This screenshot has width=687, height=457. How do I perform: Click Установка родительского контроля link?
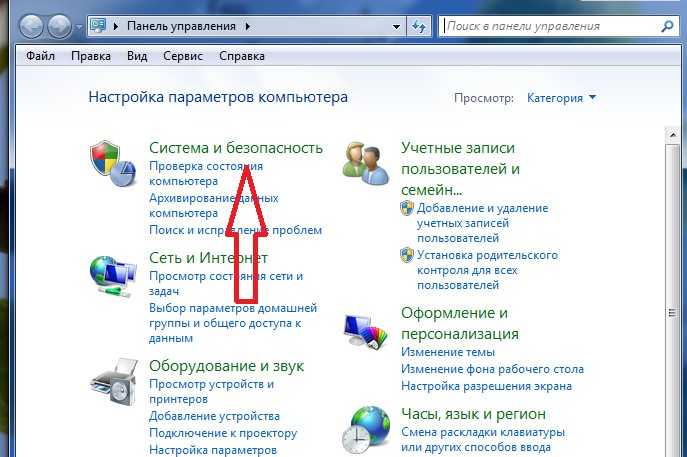coord(487,270)
